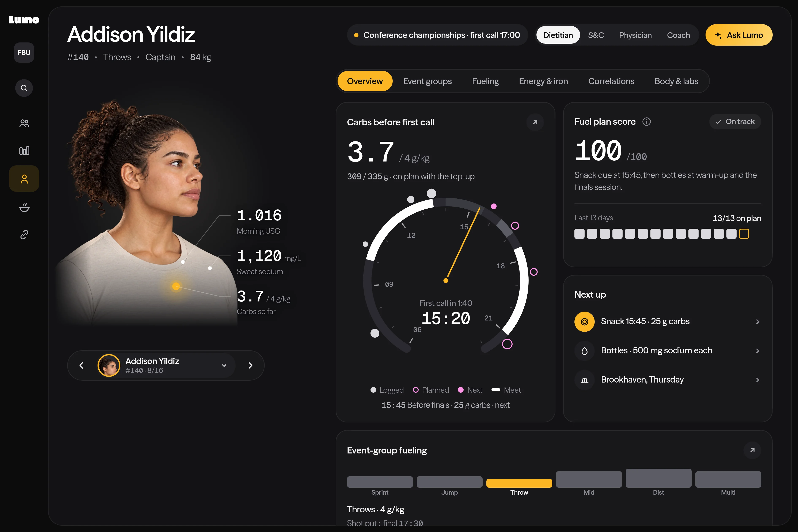Open the team roster people icon

tap(24, 123)
